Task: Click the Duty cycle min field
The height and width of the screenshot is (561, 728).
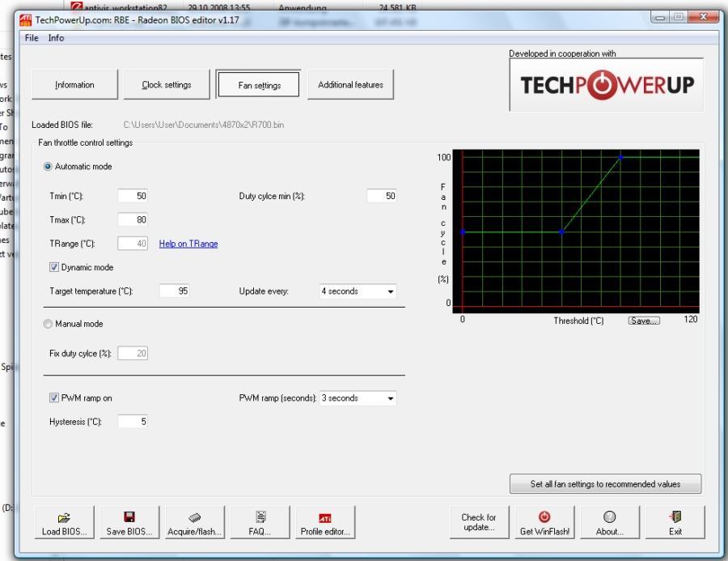Action: click(x=382, y=196)
